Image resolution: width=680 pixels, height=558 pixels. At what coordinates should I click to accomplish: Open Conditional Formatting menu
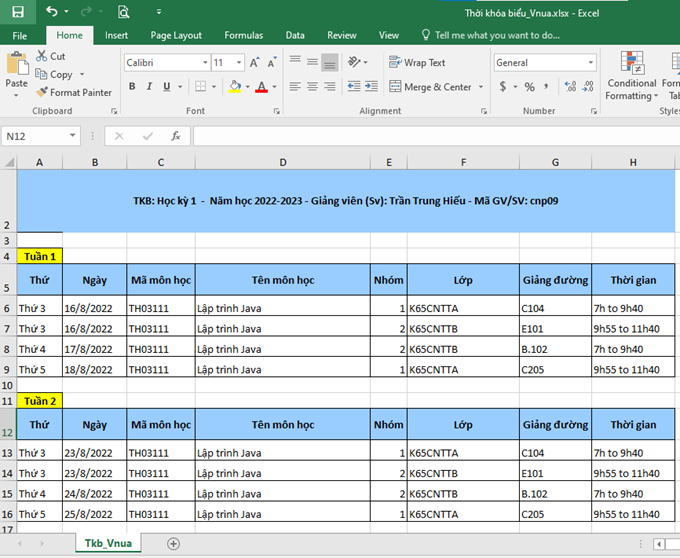pos(631,75)
